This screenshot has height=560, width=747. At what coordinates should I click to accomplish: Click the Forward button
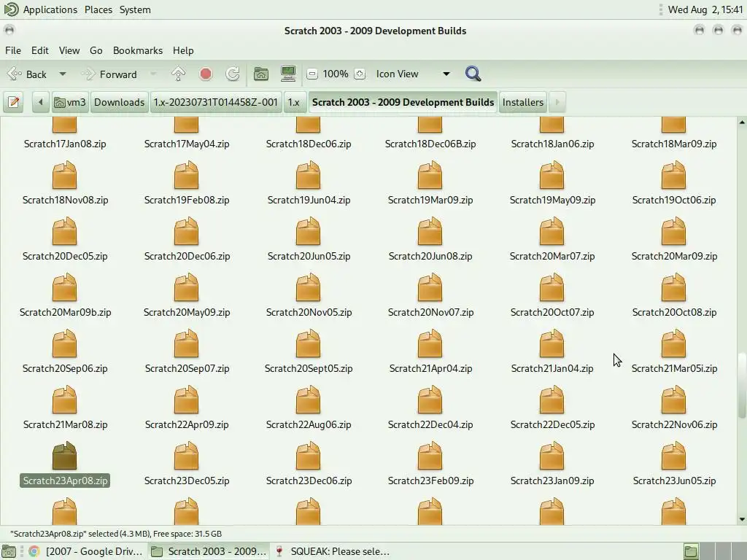[x=109, y=74]
